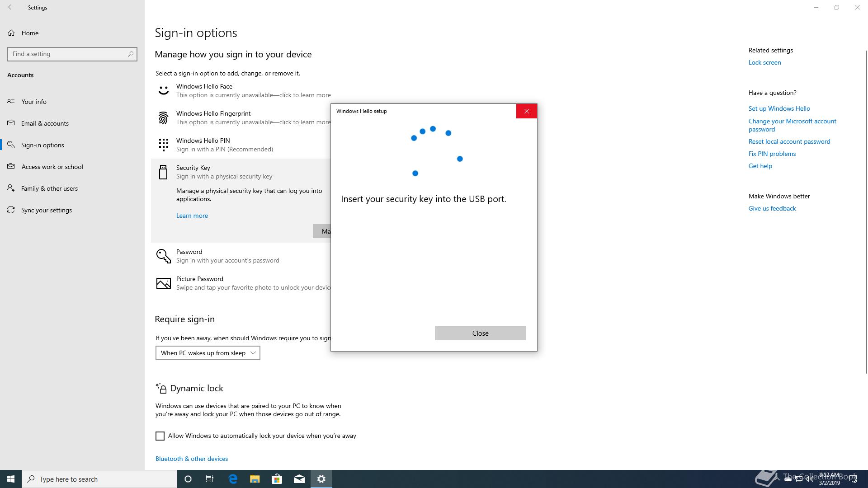This screenshot has height=488, width=868.
Task: Click the volume icon in system tray
Action: pyautogui.click(x=809, y=479)
